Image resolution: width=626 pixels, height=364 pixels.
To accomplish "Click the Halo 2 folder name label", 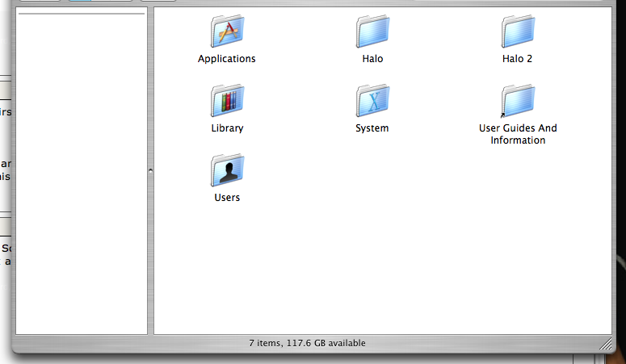I will coord(518,59).
